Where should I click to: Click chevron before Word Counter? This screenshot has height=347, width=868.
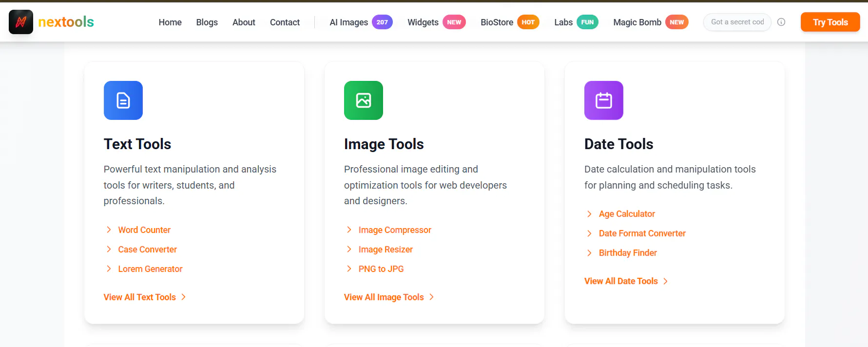pyautogui.click(x=109, y=230)
